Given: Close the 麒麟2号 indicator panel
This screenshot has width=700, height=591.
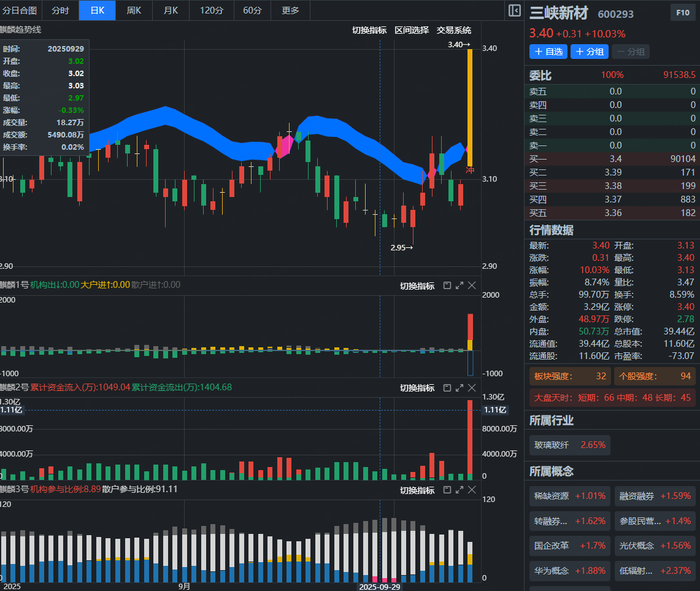Looking at the screenshot, I should pyautogui.click(x=472, y=388).
